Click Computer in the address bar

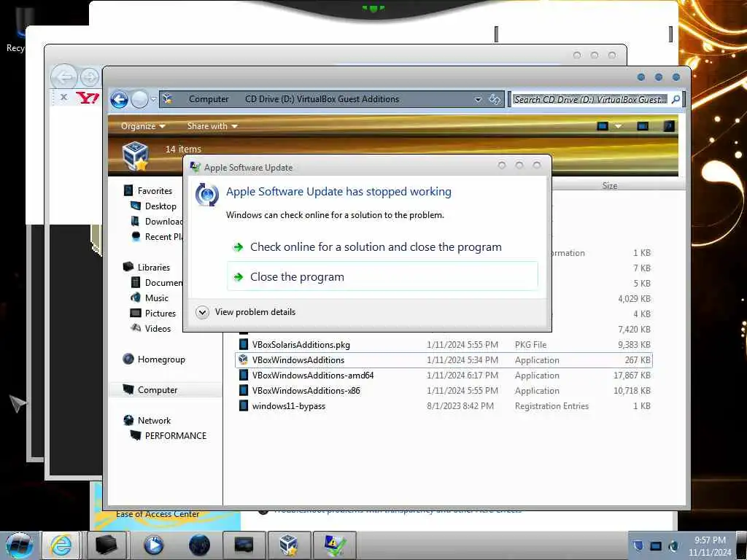click(x=209, y=99)
